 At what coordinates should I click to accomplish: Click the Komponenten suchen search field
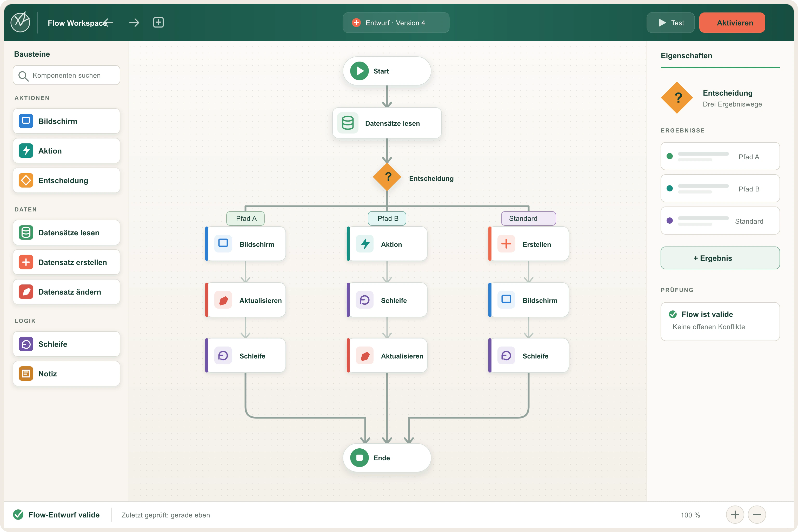(x=66, y=75)
